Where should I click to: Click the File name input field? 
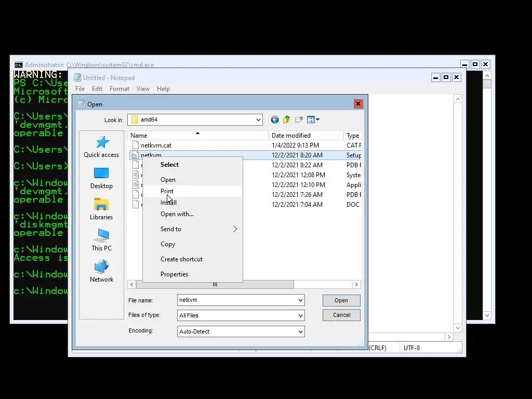point(237,300)
